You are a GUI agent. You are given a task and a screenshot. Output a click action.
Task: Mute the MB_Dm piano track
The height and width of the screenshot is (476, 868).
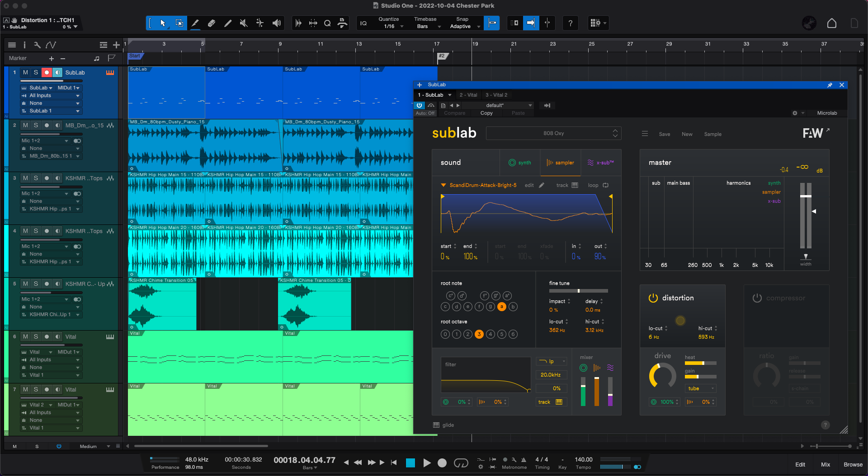click(x=25, y=125)
